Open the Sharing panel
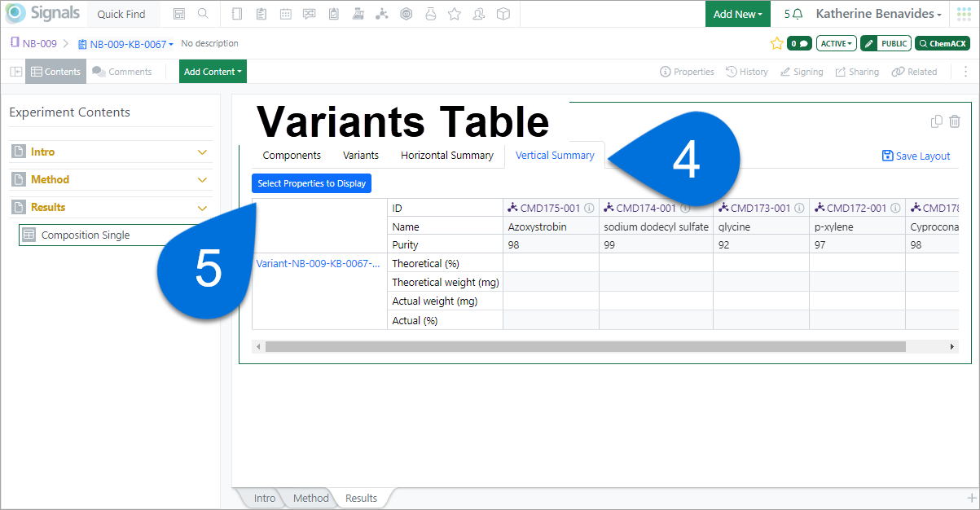980x510 pixels. (x=857, y=72)
